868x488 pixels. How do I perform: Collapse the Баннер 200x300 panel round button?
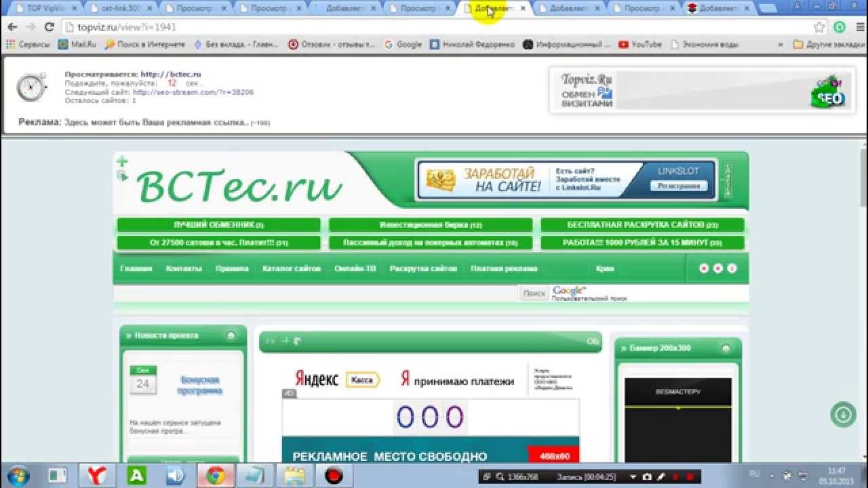point(726,348)
